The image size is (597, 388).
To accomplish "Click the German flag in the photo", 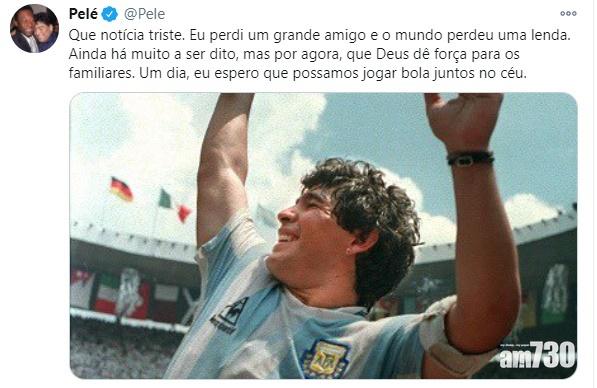I will point(121,189).
